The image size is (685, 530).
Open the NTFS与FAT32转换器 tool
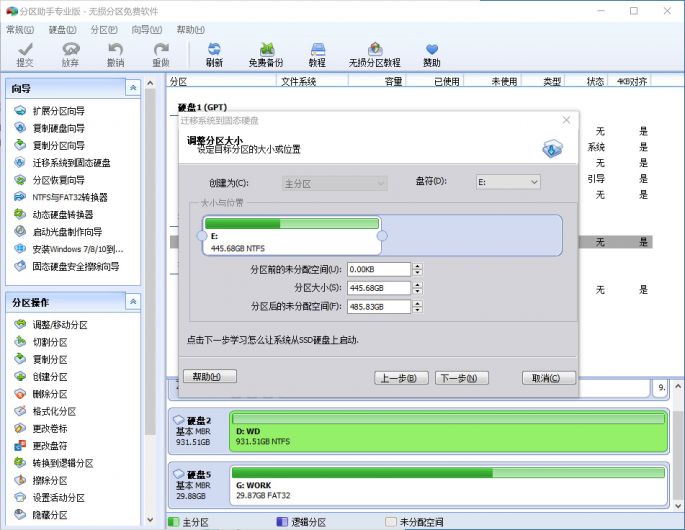click(x=69, y=197)
